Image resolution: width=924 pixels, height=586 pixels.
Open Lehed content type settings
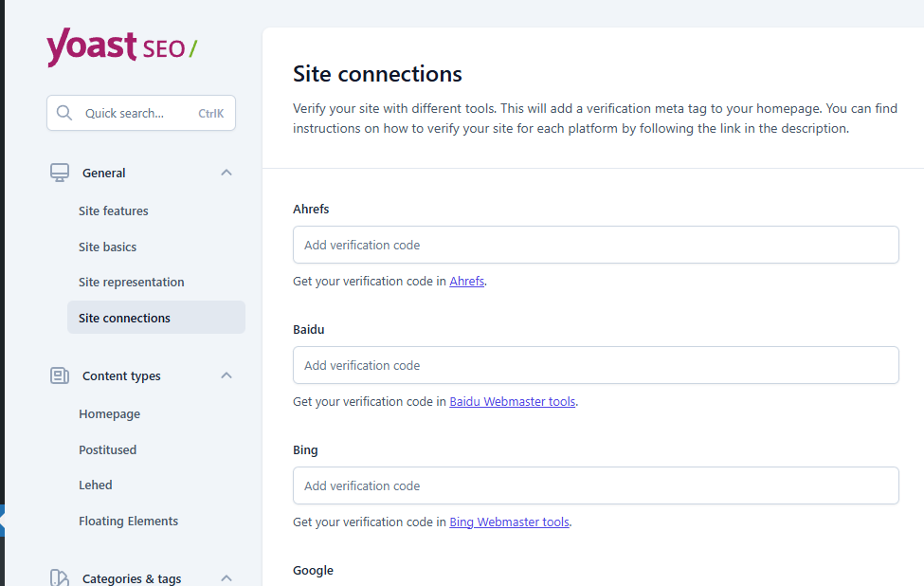point(95,485)
